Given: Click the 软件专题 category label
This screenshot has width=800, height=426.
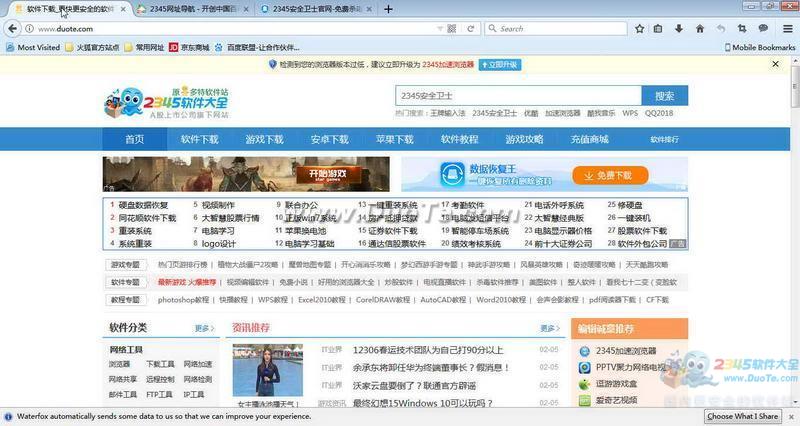Looking at the screenshot, I should point(126,282).
